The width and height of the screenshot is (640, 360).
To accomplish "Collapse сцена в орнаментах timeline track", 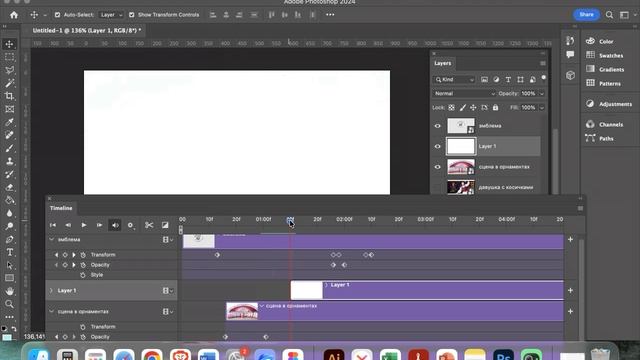I will pos(51,311).
